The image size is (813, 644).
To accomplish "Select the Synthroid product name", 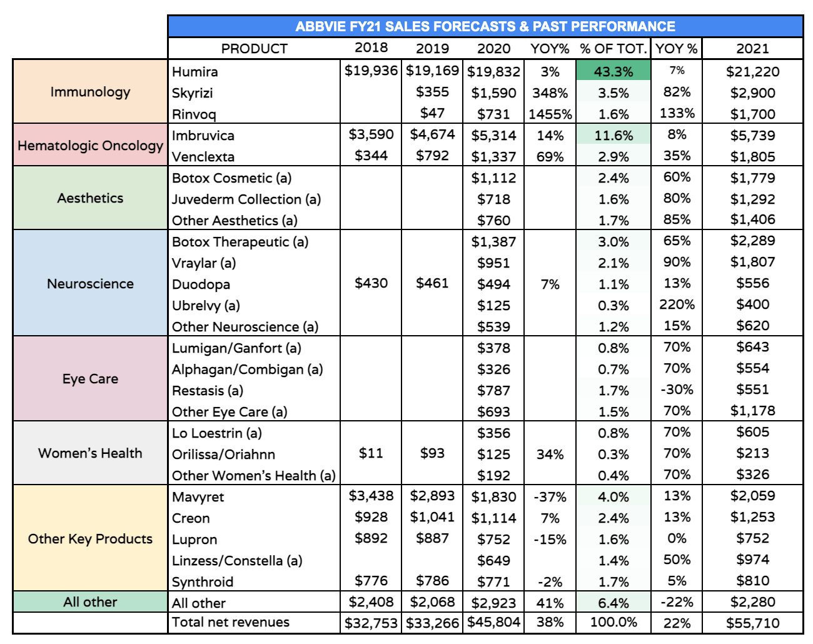I will tap(203, 582).
